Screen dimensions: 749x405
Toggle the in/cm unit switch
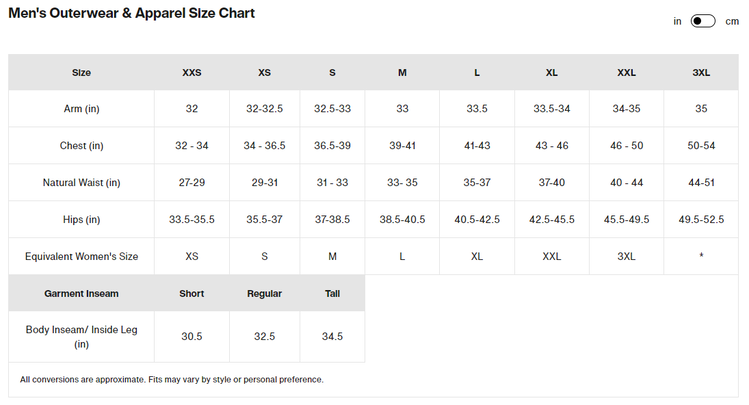click(x=703, y=21)
